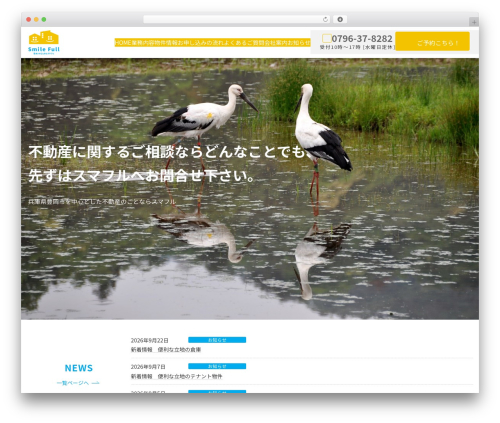Click the NEWS heading
Image resolution: width=500 pixels, height=423 pixels.
coord(79,368)
